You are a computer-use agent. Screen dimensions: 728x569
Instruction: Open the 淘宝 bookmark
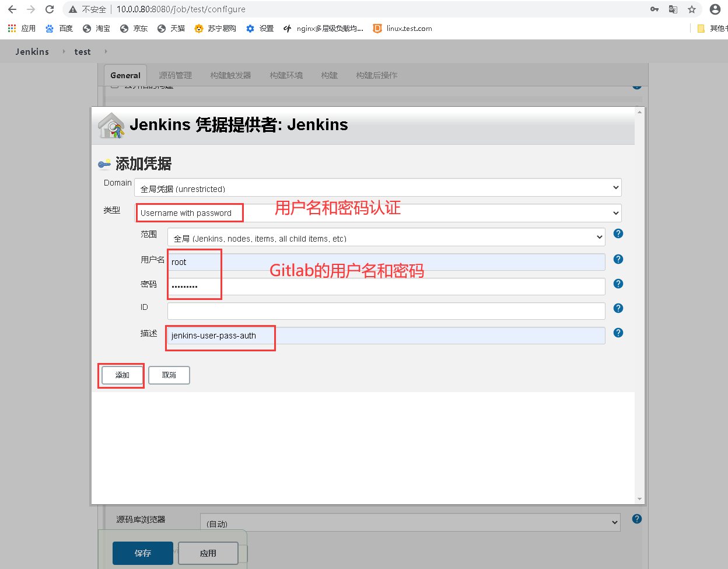click(x=96, y=28)
